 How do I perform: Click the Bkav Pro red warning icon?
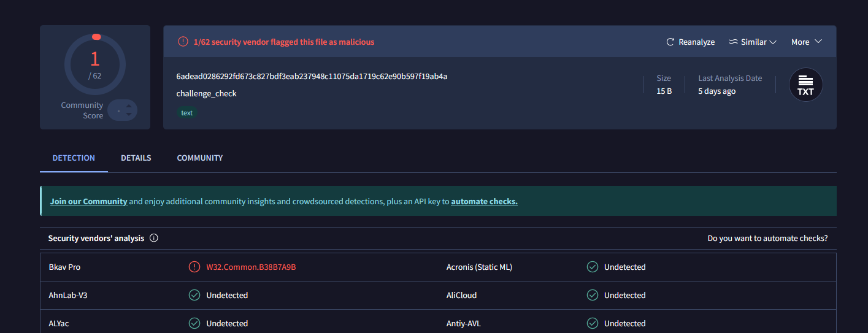(194, 267)
